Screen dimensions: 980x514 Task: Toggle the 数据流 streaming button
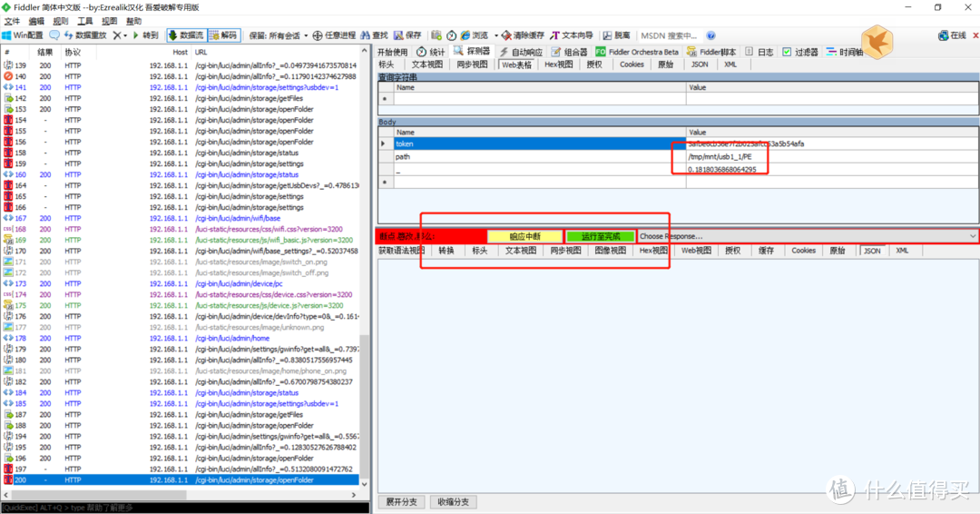tap(186, 35)
